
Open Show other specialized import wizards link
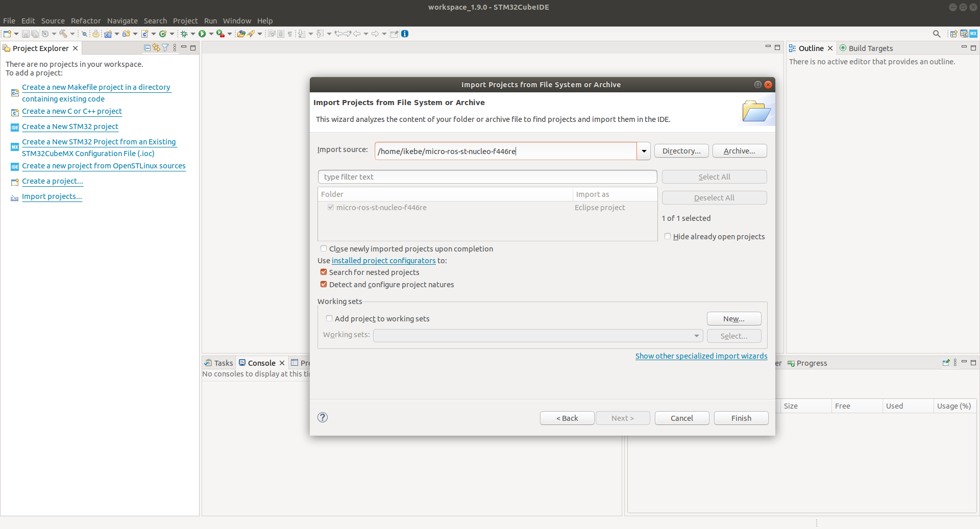701,356
